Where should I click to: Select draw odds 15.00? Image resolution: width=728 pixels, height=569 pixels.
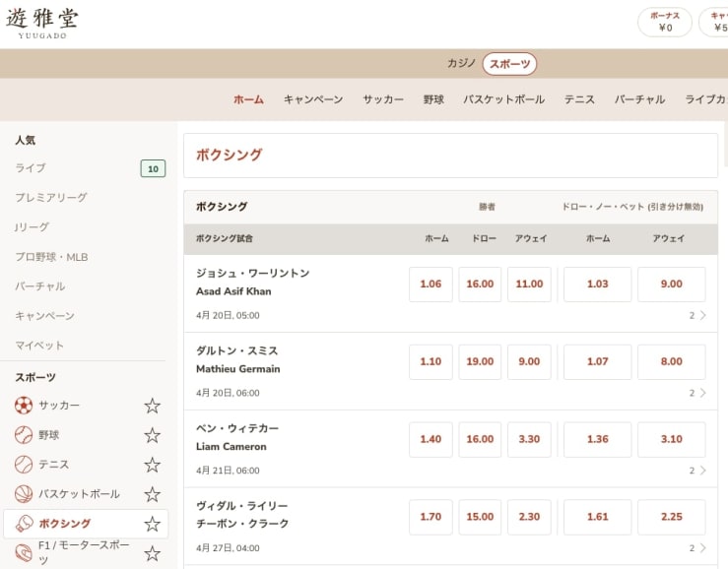[480, 517]
